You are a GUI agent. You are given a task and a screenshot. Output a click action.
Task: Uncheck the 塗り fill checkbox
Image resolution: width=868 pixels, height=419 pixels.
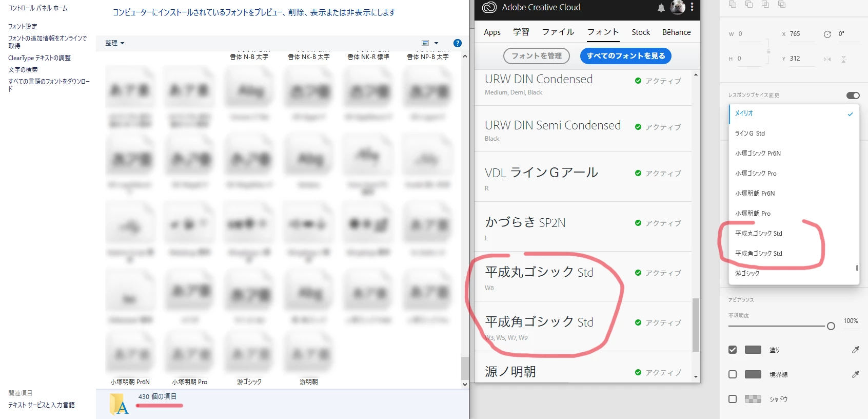tap(733, 350)
